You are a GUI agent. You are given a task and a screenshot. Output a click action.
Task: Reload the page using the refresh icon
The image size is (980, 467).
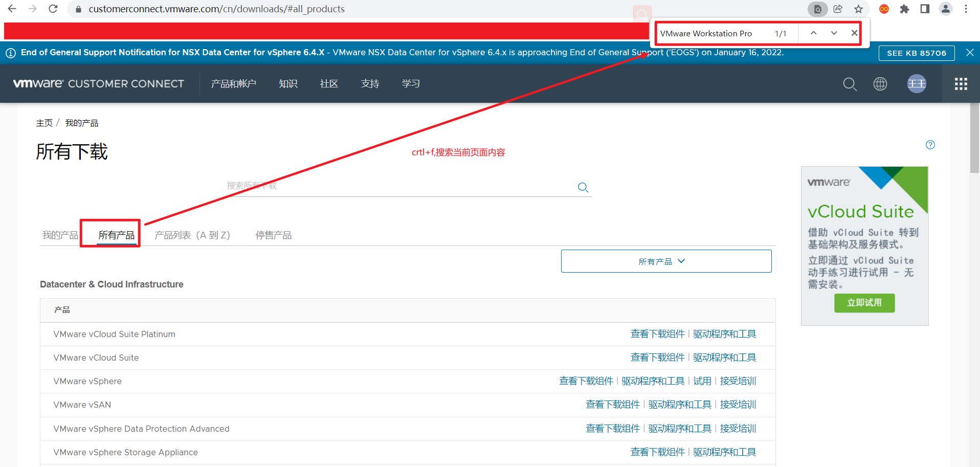53,9
